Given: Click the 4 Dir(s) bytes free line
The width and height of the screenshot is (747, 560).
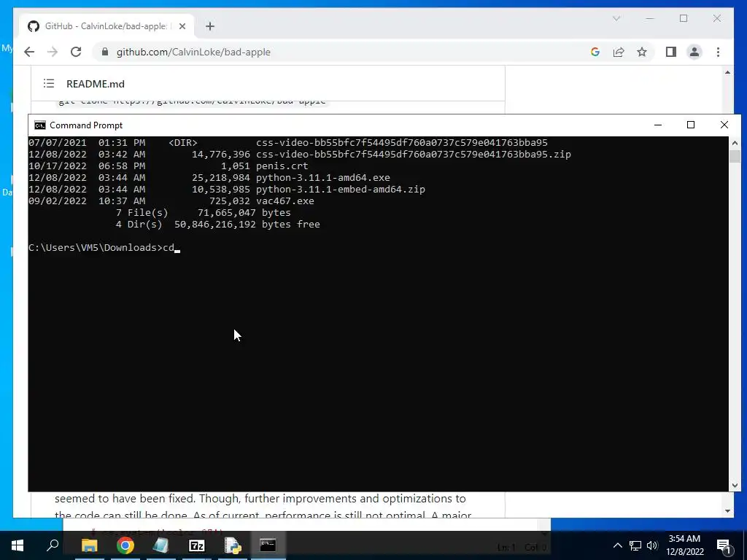Looking at the screenshot, I should (x=217, y=225).
